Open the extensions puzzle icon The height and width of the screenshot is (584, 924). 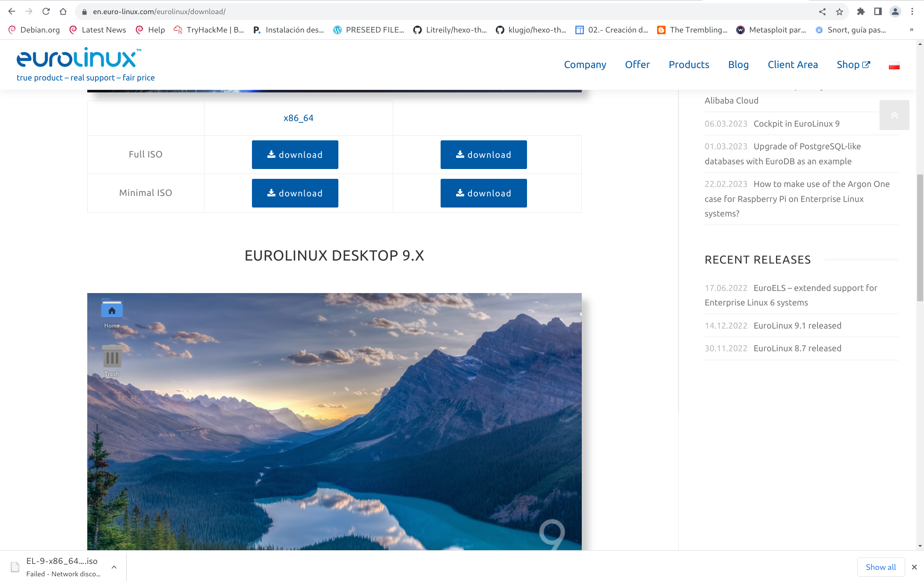861,12
